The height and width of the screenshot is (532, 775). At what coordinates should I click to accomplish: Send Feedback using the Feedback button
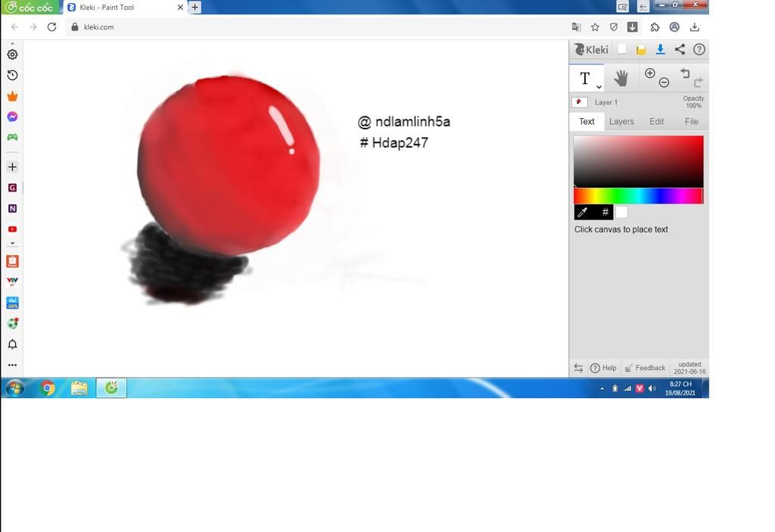tap(651, 368)
